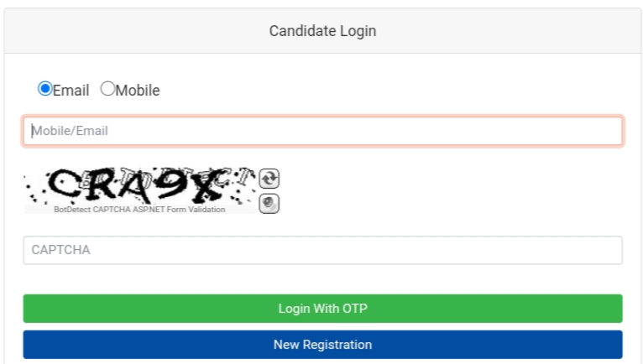
Task: Open New Registration
Action: click(x=322, y=345)
